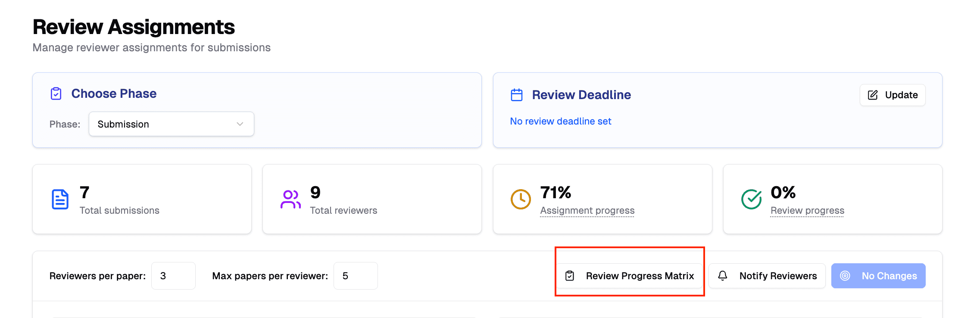
Task: Select the Max papers per reviewer input field
Action: [x=356, y=275]
